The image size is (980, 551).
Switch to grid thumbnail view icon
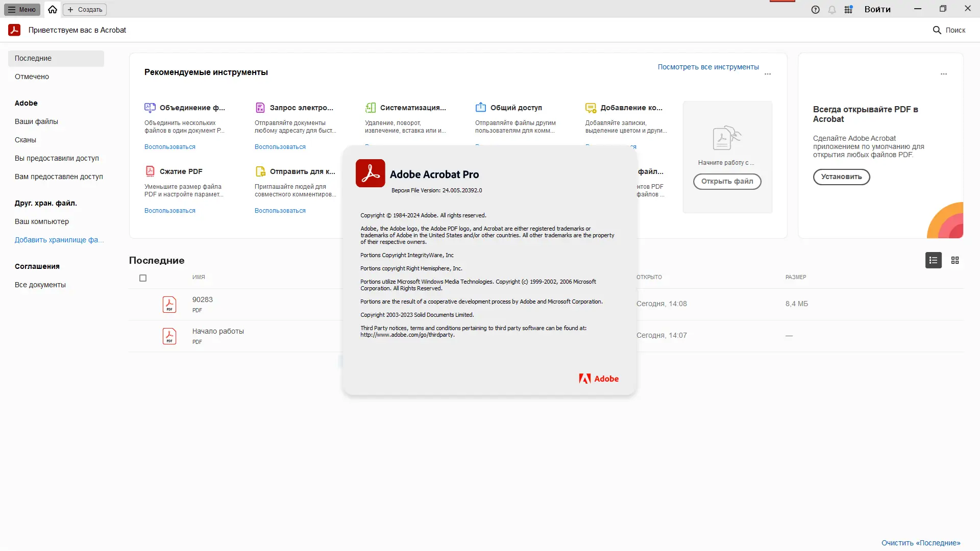[x=955, y=260]
